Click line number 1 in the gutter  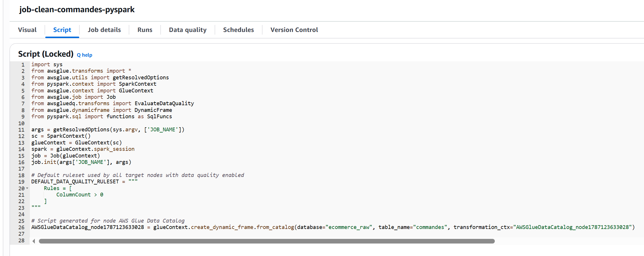click(x=23, y=65)
